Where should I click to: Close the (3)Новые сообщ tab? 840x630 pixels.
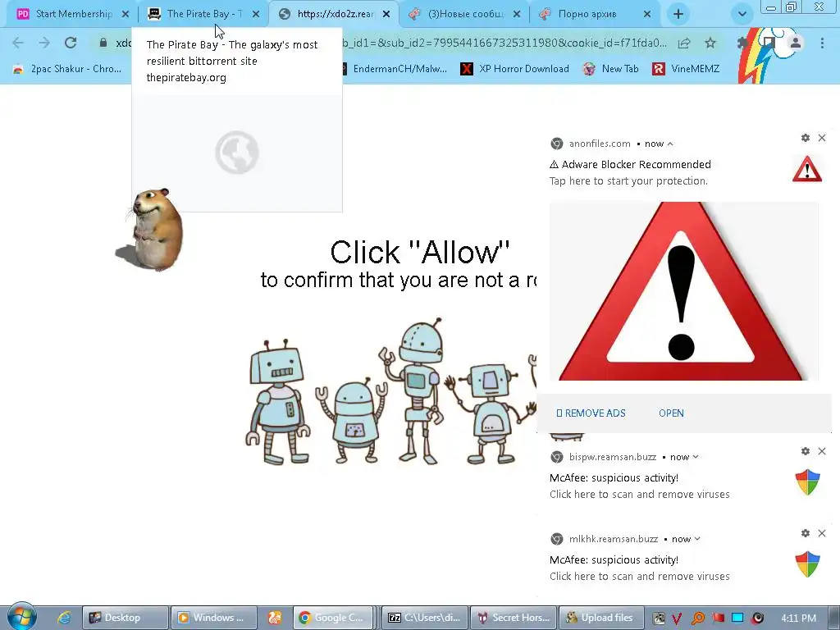coord(517,15)
